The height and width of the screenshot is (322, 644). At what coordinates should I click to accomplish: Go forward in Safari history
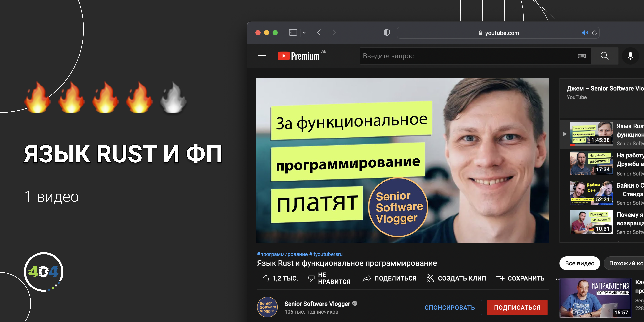click(334, 33)
